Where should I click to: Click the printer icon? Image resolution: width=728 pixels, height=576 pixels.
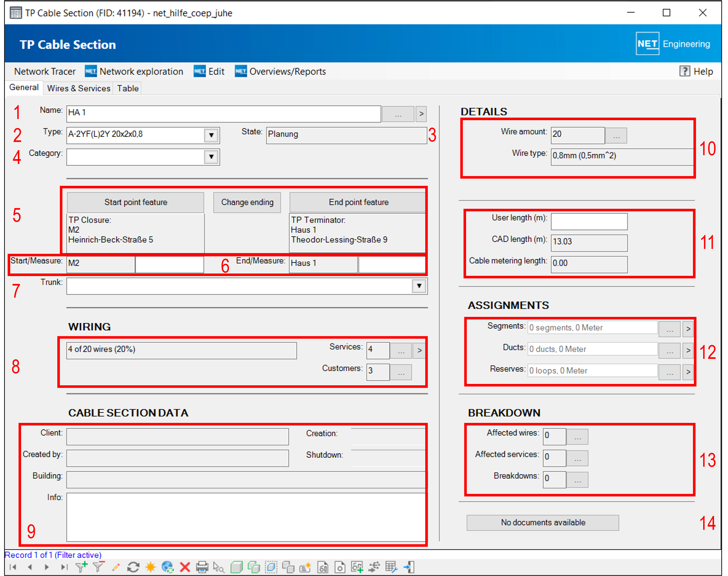pos(202,567)
